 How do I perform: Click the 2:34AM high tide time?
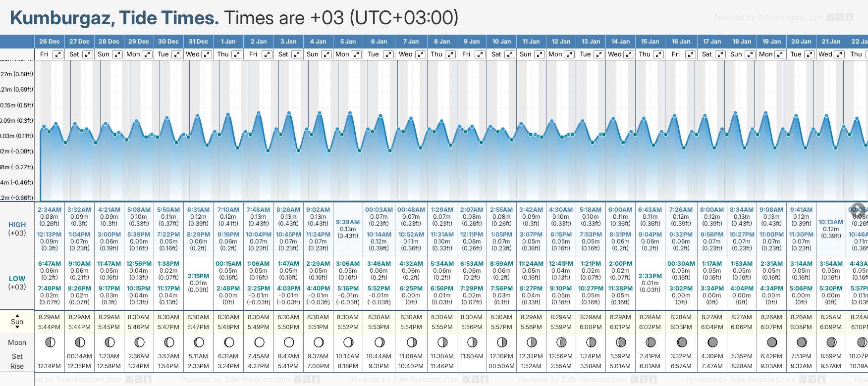[x=50, y=210]
